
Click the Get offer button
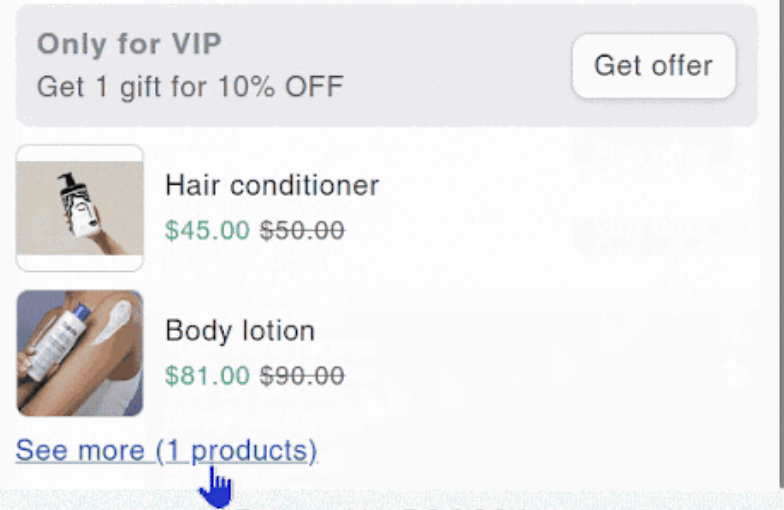(653, 66)
